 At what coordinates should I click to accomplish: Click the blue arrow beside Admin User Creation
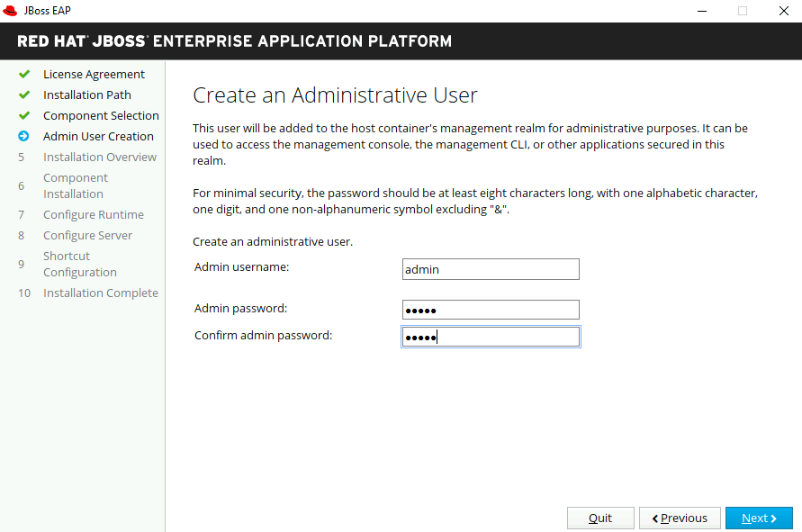coord(23,136)
